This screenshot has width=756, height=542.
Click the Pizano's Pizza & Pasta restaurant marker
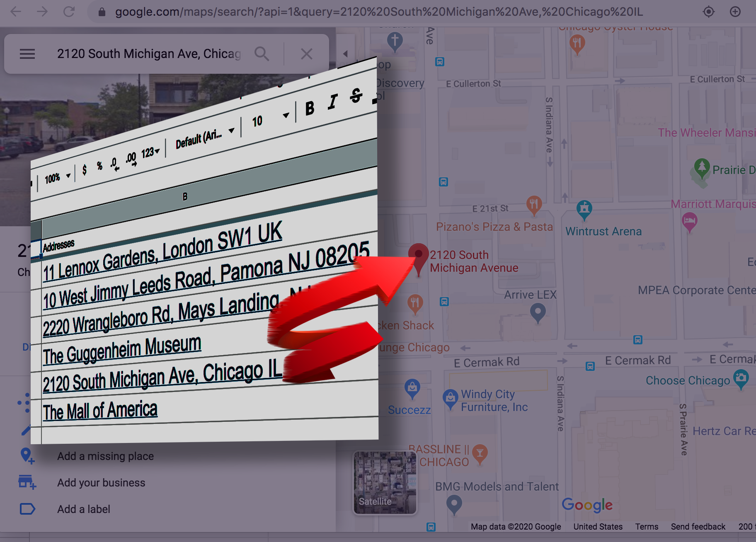click(x=534, y=205)
